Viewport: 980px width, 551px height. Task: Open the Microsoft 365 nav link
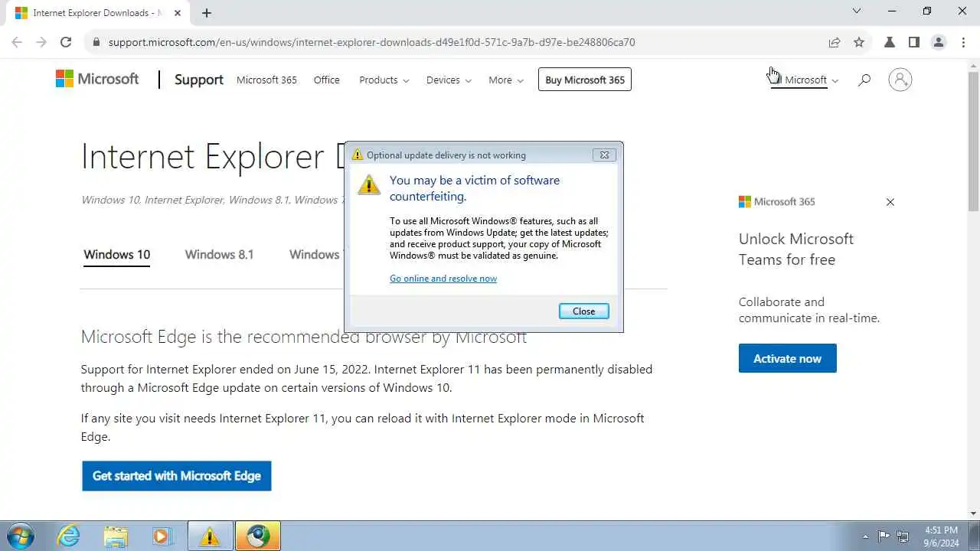pyautogui.click(x=266, y=80)
